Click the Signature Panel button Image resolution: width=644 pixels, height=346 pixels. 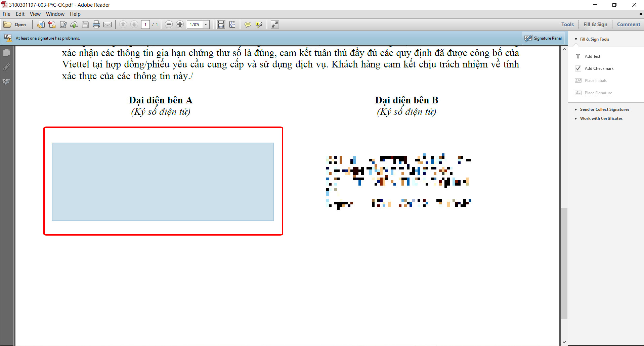[543, 38]
